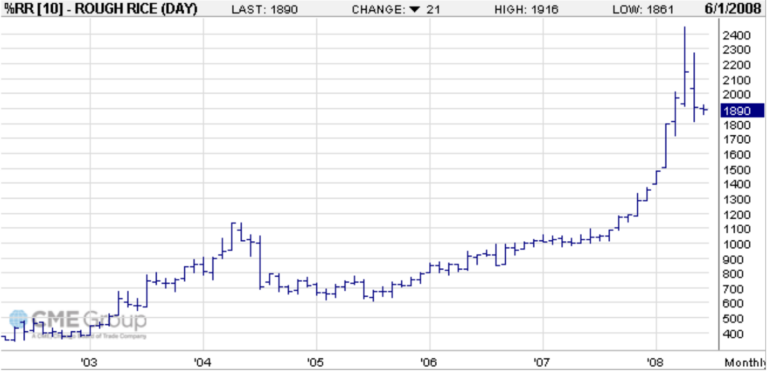Image resolution: width=768 pixels, height=372 pixels.
Task: Select the '07 year axis marker
Action: tap(542, 363)
